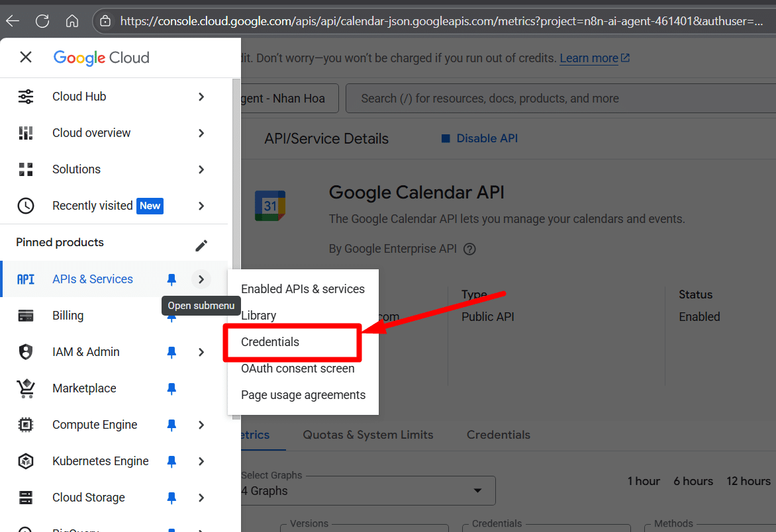
Task: Click the 'Enabled' status value
Action: [x=699, y=317]
